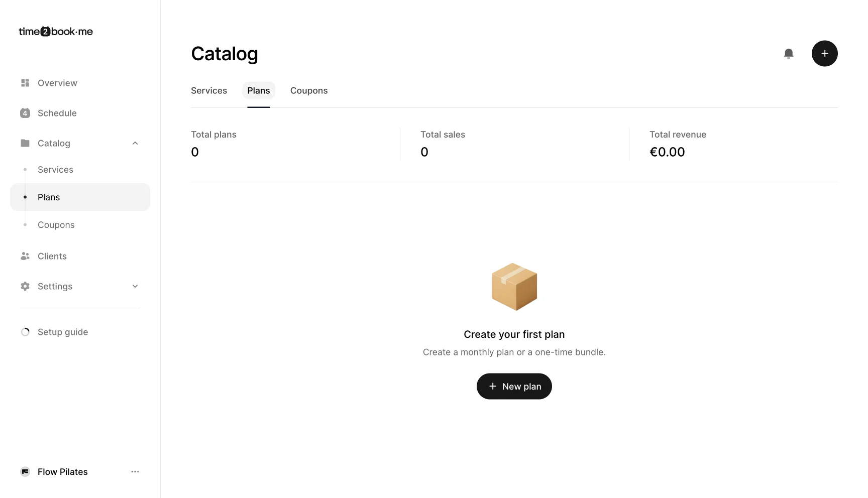The image size is (868, 498).
Task: Select Plans in sidebar submenu
Action: coord(49,197)
